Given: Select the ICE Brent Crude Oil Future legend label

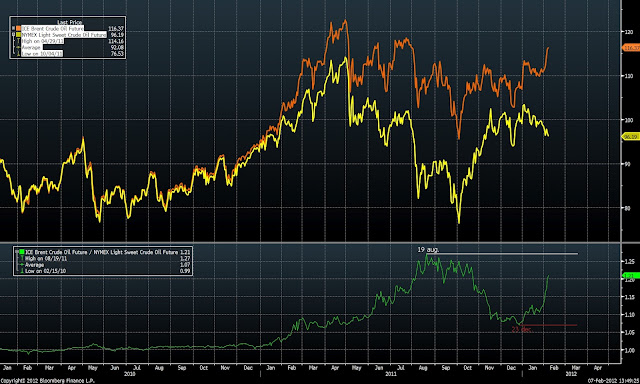Looking at the screenshot, I should click(x=53, y=29).
